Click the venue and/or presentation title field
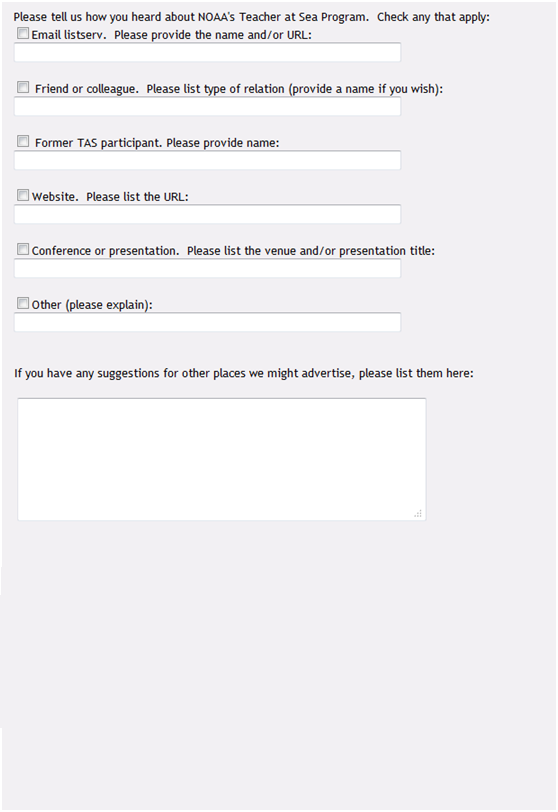The width and height of the screenshot is (558, 812). [207, 268]
